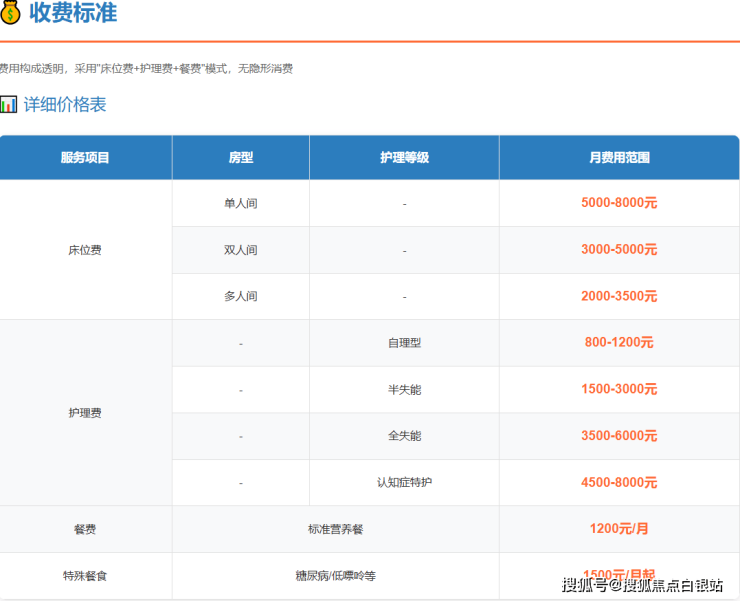Click the 1500-3000元 price for 半失能
Image resolution: width=740 pixels, height=601 pixels.
[619, 389]
